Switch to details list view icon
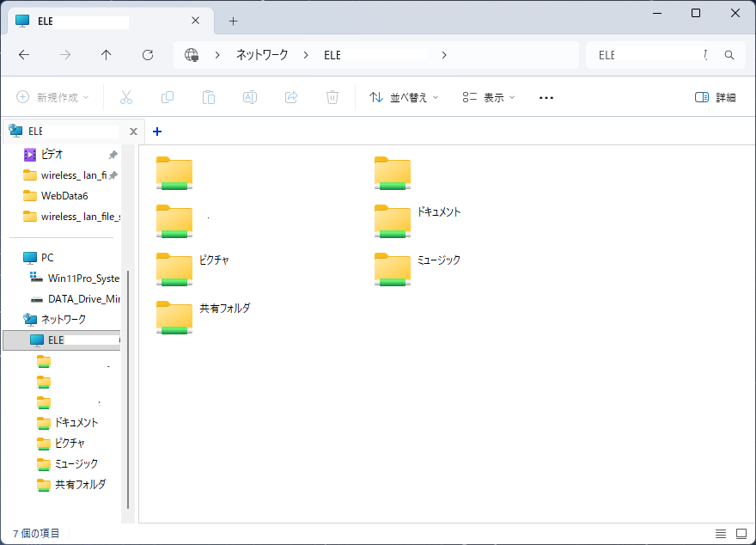Viewport: 756px width, 545px height. (721, 534)
